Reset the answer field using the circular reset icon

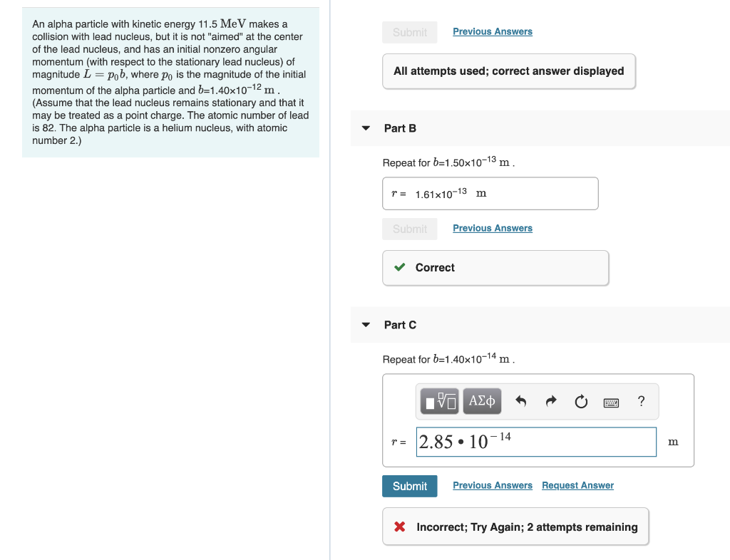581,401
